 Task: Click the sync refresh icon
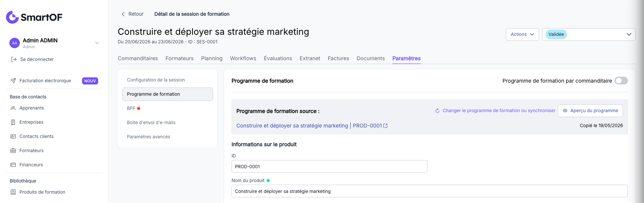(437, 111)
